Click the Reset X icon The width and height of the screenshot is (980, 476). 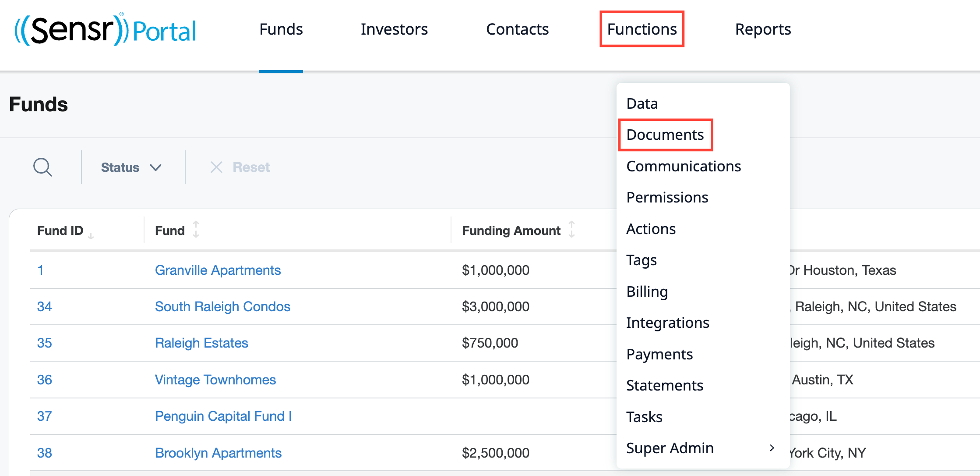pyautogui.click(x=216, y=167)
